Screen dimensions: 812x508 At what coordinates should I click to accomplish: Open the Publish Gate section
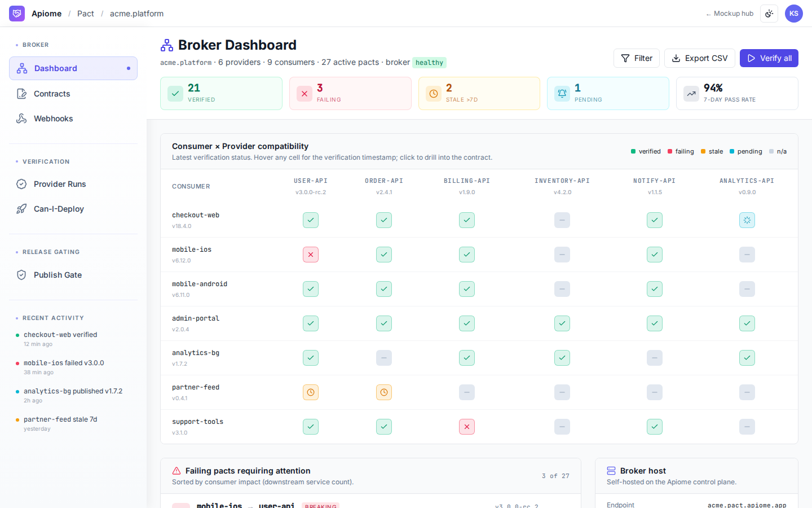(x=73, y=275)
